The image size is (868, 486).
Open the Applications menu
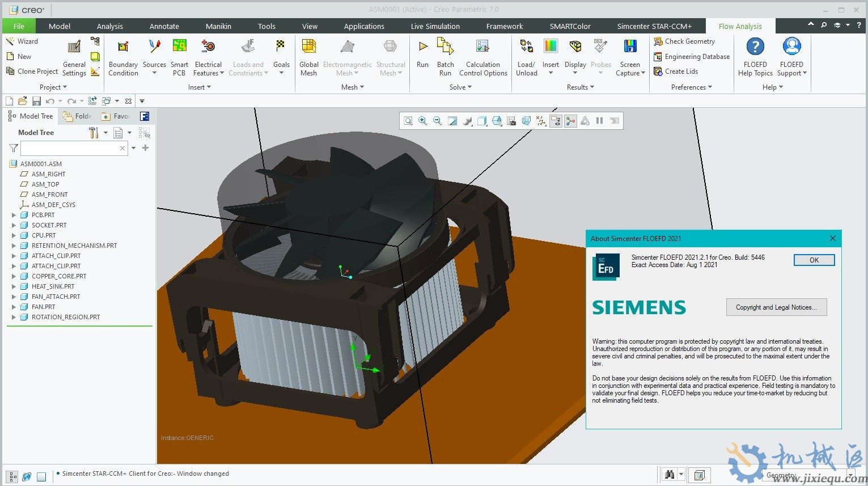click(364, 26)
